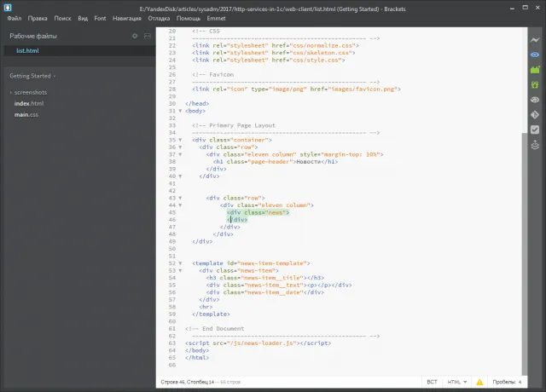Open the Правка menu
This screenshot has width=546, height=392.
[x=38, y=18]
